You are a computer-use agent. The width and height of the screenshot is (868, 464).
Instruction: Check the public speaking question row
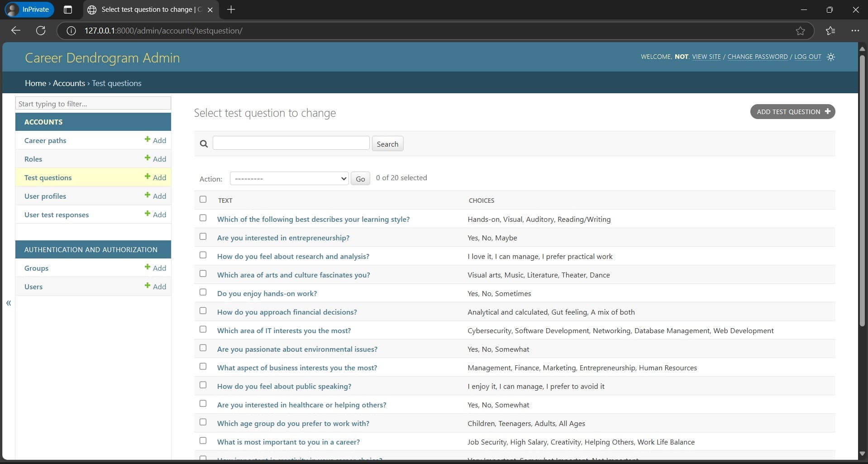203,385
